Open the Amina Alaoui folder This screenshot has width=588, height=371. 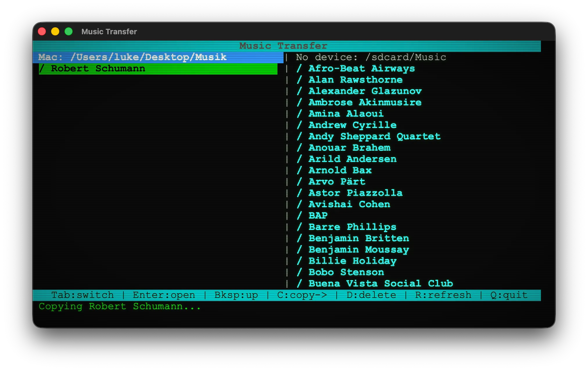[346, 114]
